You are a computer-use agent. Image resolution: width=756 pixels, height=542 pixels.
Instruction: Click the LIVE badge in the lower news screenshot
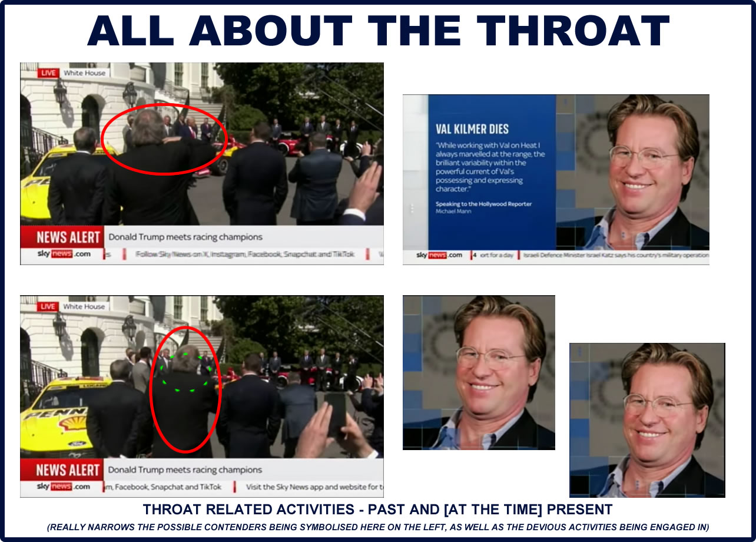[x=48, y=307]
